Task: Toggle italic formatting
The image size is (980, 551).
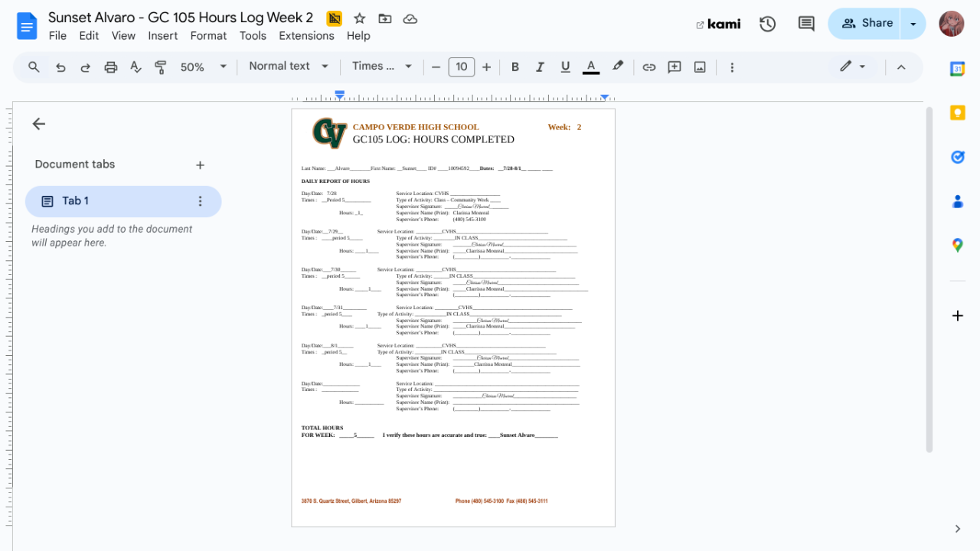Action: (x=540, y=67)
